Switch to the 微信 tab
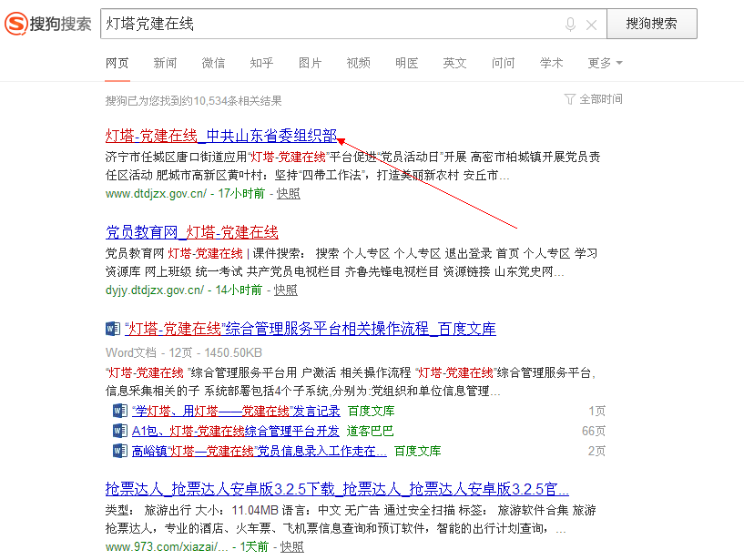Image resolution: width=744 pixels, height=560 pixels. point(213,63)
